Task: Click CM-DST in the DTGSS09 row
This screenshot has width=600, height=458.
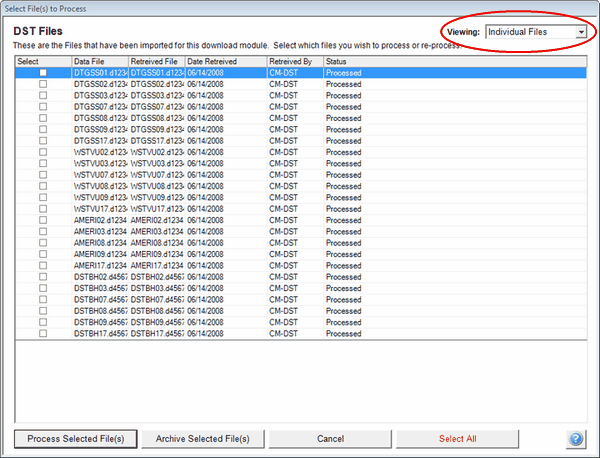Action: tap(283, 129)
